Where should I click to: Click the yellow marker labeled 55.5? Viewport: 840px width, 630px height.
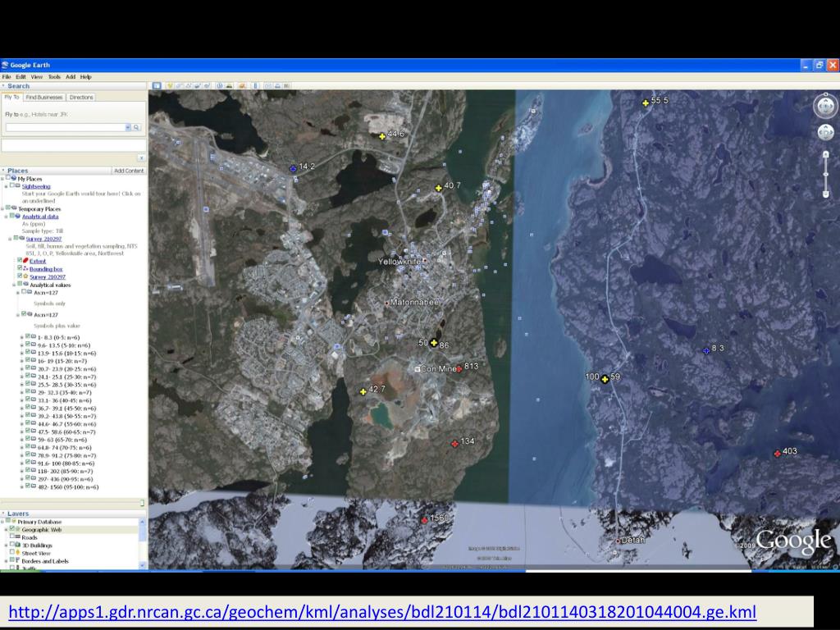(x=646, y=103)
